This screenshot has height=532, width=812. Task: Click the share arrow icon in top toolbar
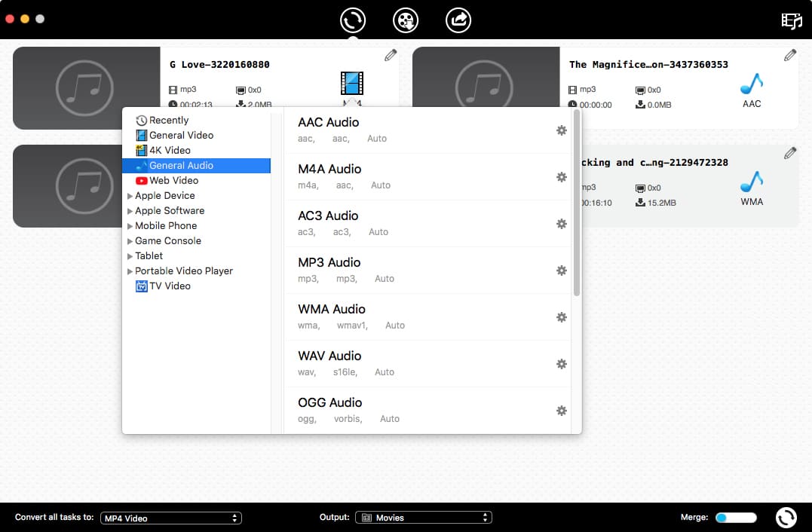click(x=458, y=20)
